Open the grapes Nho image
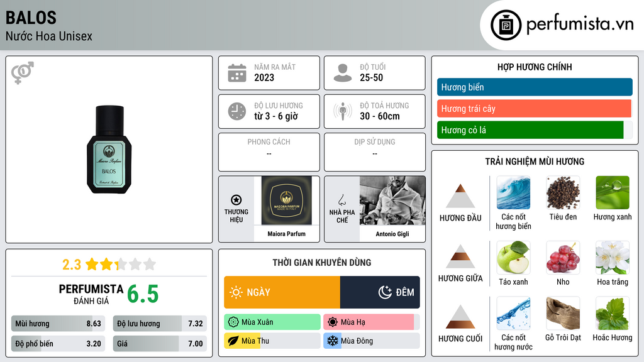Image resolution: width=644 pixels, height=362 pixels. 563,257
